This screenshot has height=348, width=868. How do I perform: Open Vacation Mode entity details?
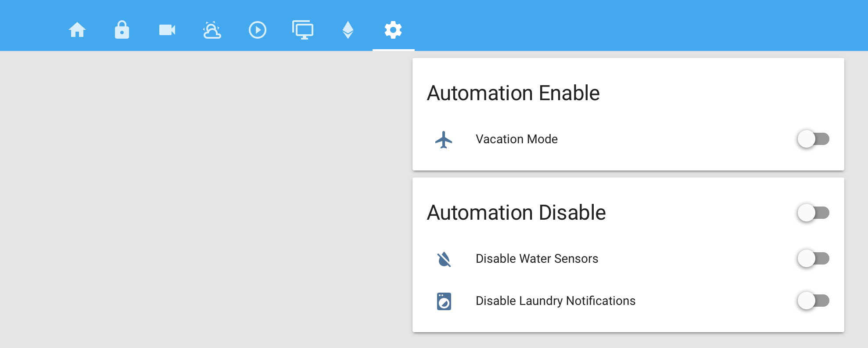point(516,139)
